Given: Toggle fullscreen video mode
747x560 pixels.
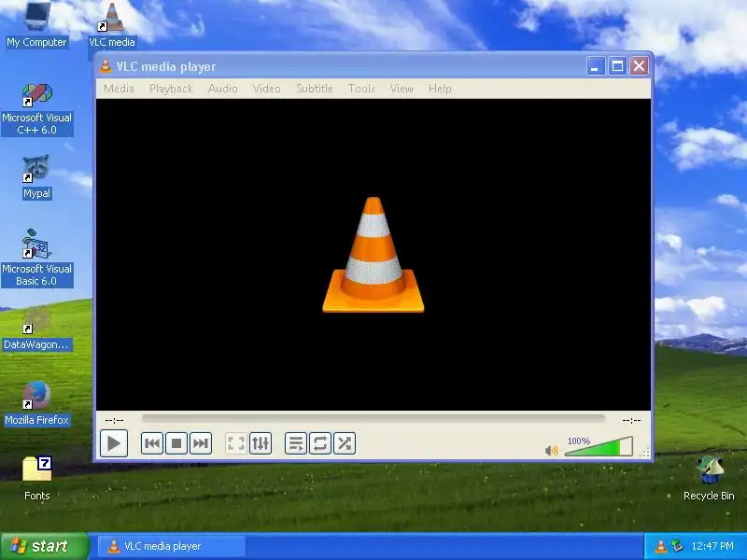Looking at the screenshot, I should 236,443.
